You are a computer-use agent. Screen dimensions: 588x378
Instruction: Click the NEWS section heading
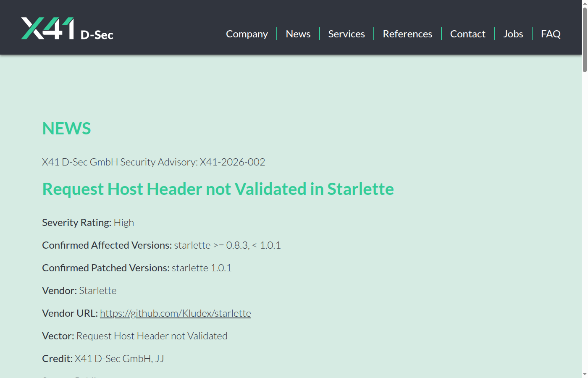pyautogui.click(x=66, y=129)
